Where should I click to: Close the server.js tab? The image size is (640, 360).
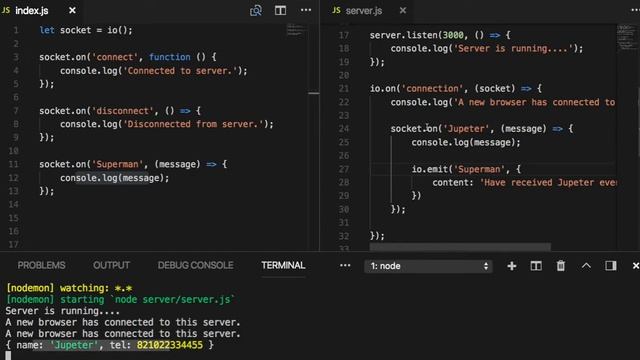pos(403,10)
